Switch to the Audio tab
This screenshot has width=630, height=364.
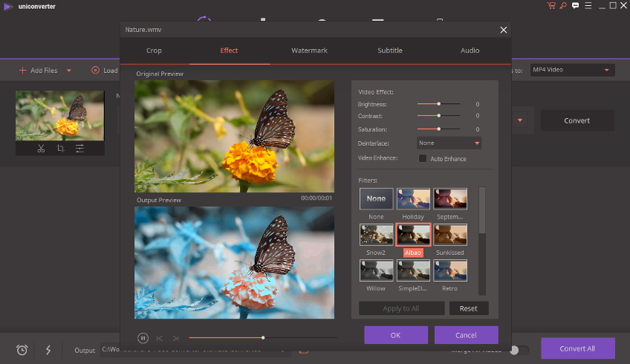[470, 51]
